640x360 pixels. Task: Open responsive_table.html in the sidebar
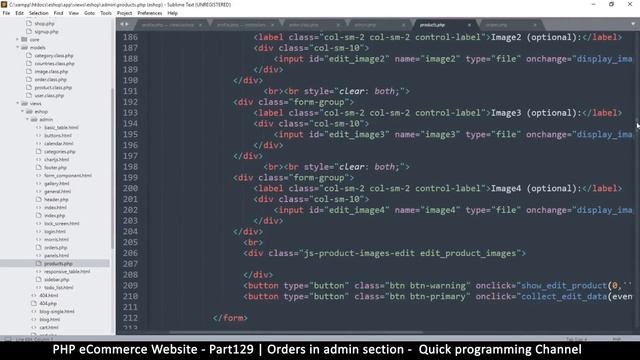tap(67, 271)
